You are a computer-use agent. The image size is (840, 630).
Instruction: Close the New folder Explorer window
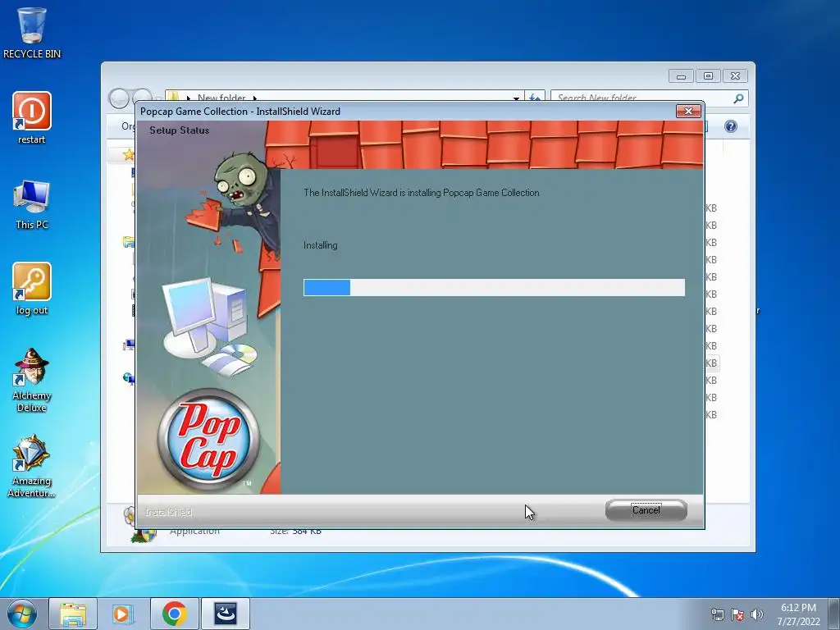pos(735,76)
